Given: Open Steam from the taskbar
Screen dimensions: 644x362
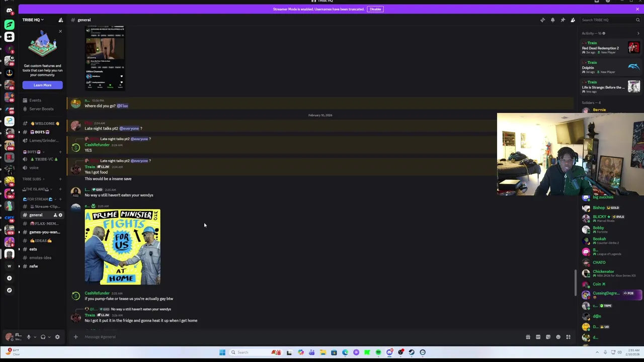Looking at the screenshot, I should pos(412,352).
